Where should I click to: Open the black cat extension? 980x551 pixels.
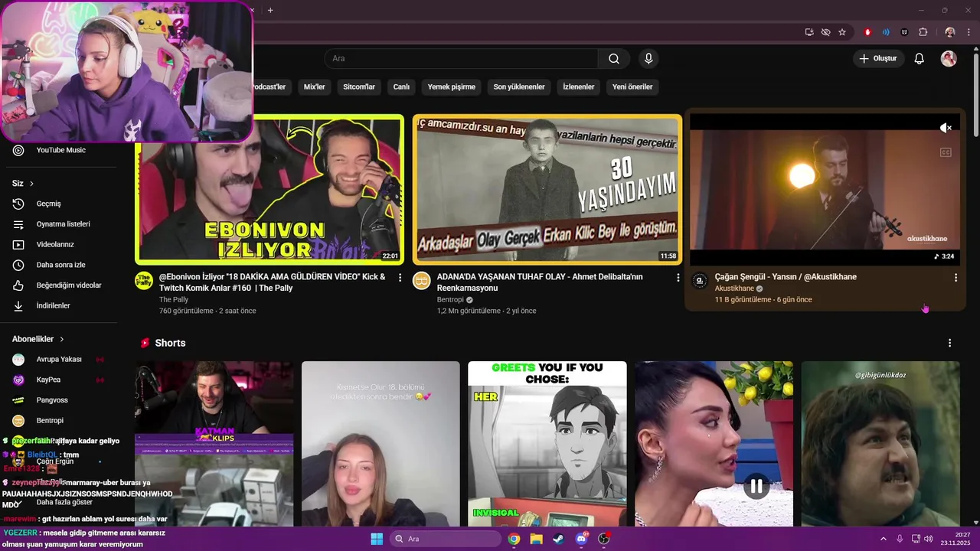coord(904,32)
